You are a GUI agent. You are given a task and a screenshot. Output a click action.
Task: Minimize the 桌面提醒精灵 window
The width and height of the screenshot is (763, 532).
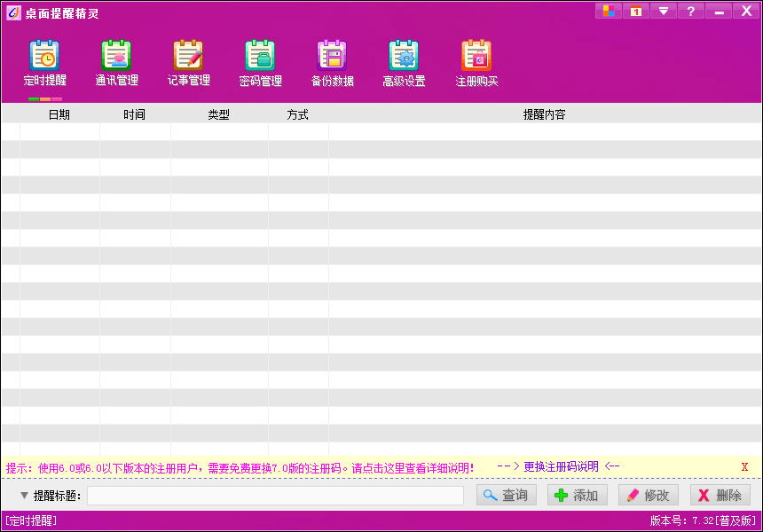click(719, 11)
